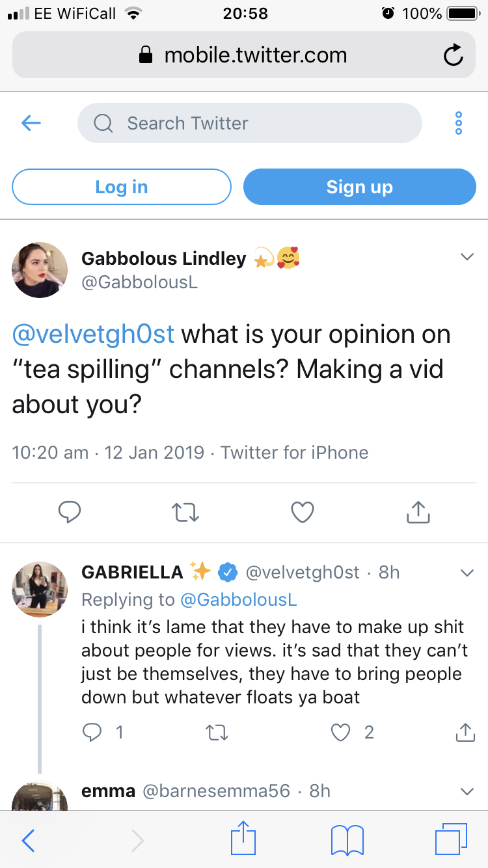Reload page with Safari refresh icon
Screen dimensions: 488x868
tap(453, 56)
